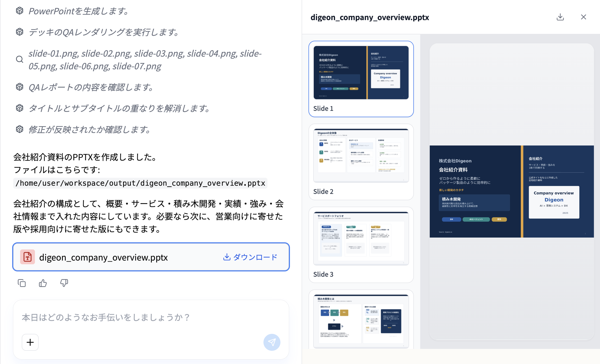The width and height of the screenshot is (600, 364).
Task: Click the plus attachment button
Action: coord(30,342)
